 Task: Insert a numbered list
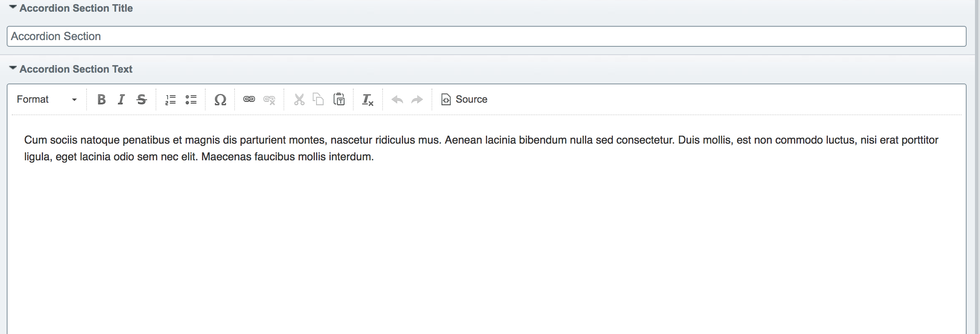pyautogui.click(x=171, y=99)
